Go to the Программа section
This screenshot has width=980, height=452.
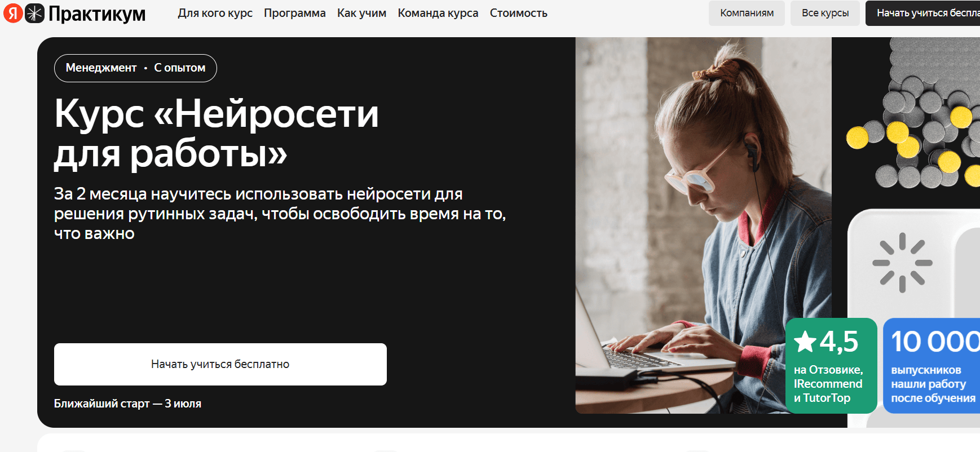tap(294, 13)
